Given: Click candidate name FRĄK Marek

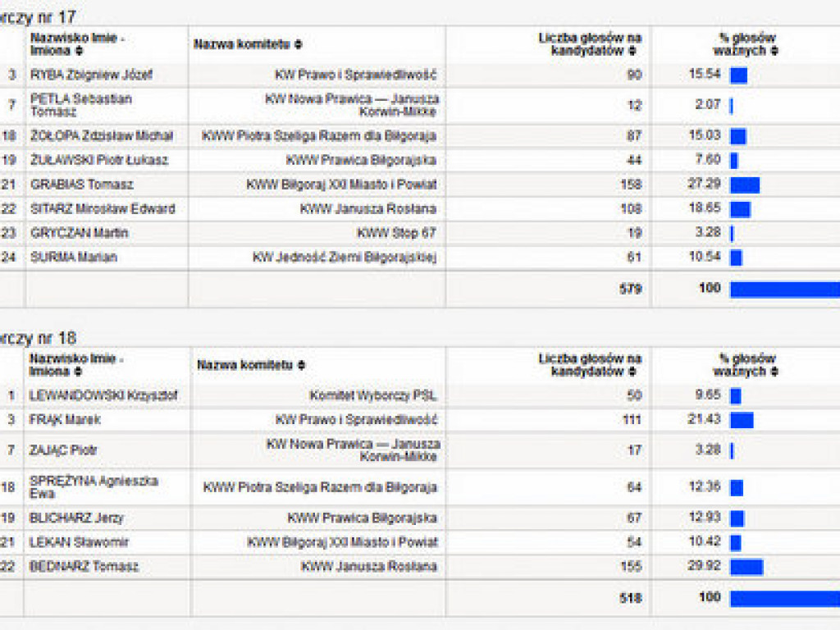Looking at the screenshot, I should (65, 420).
